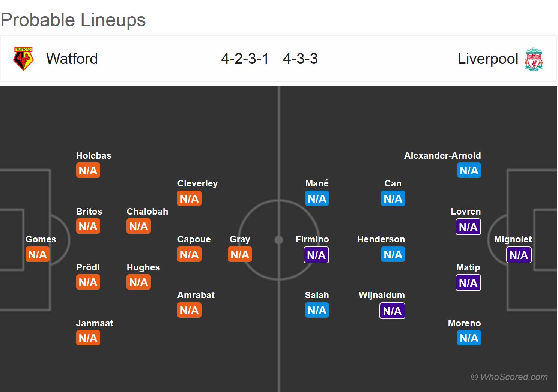This screenshot has width=558, height=392.
Task: Click Mignolet's N/A rating badge
Action: point(519,255)
